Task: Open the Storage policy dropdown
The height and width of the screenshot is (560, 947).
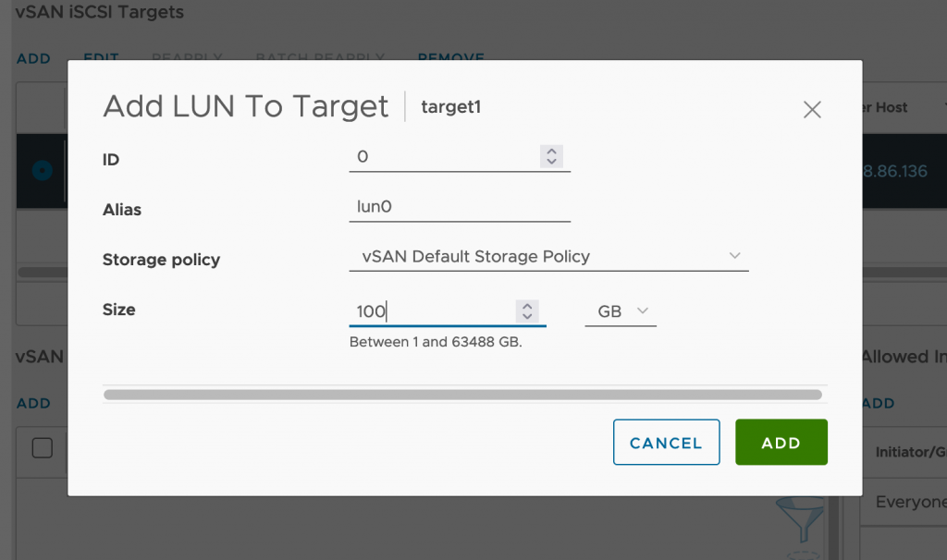Action: pyautogui.click(x=548, y=257)
